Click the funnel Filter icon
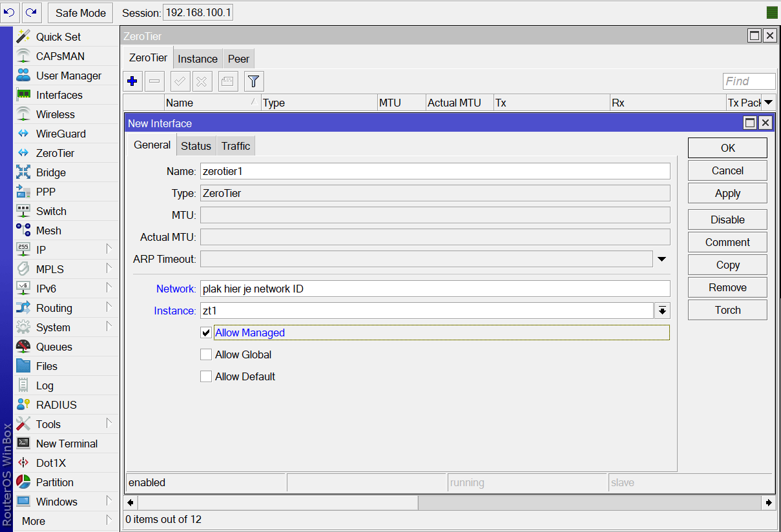781x532 pixels. click(x=254, y=81)
